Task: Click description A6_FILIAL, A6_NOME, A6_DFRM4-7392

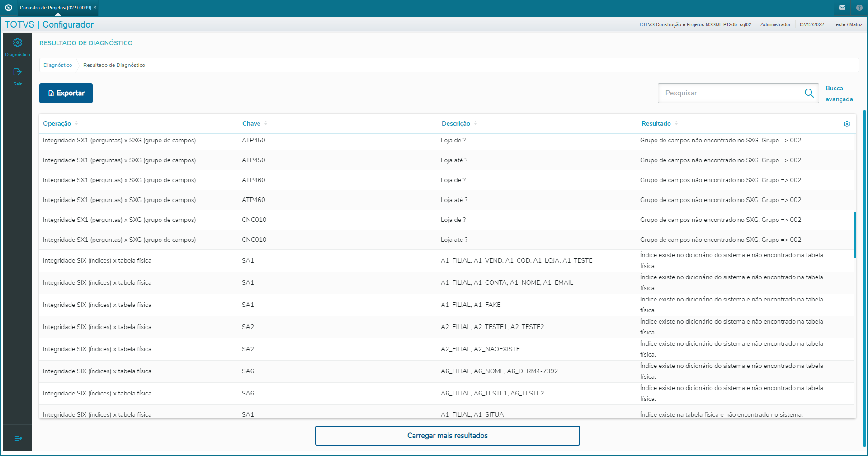Action: coord(499,371)
